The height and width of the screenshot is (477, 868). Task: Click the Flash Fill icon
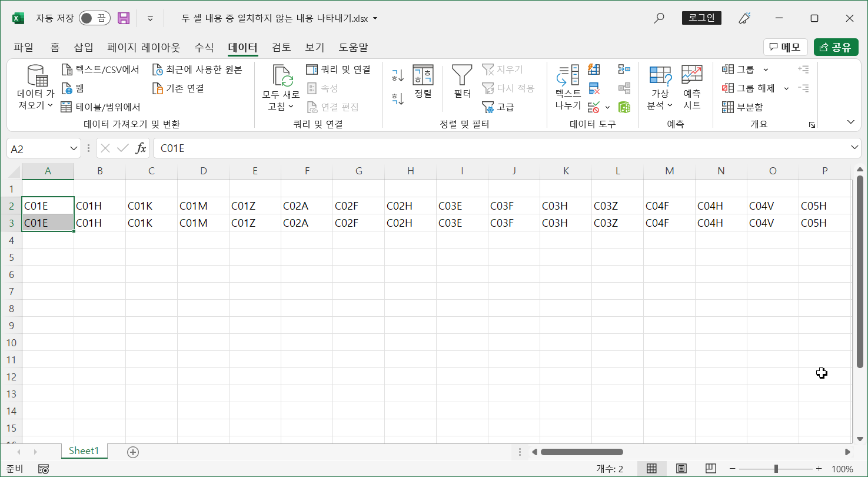click(x=594, y=70)
